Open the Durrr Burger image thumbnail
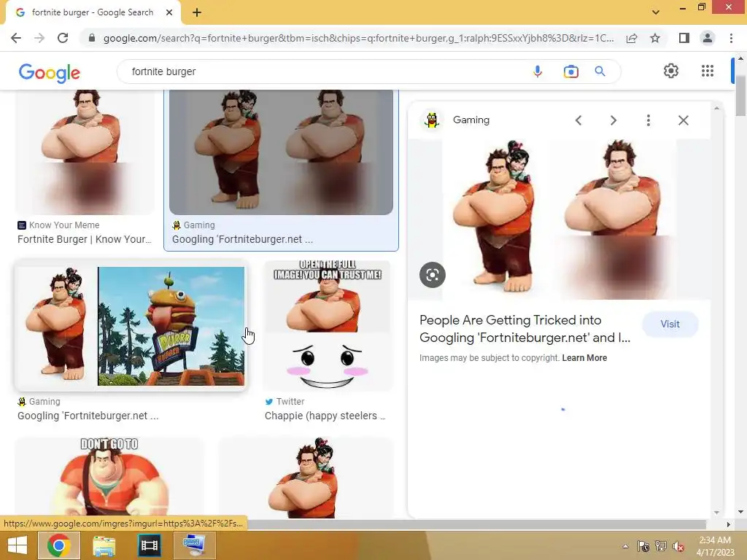 pos(131,326)
